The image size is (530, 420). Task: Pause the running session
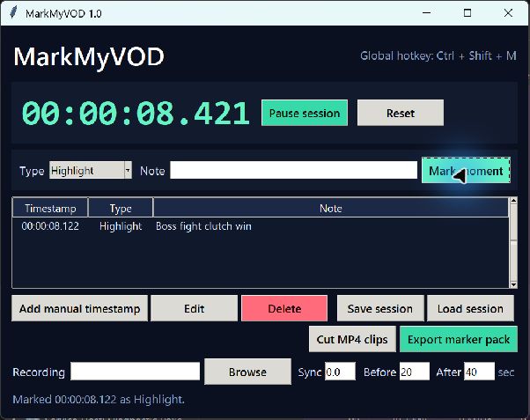[305, 113]
